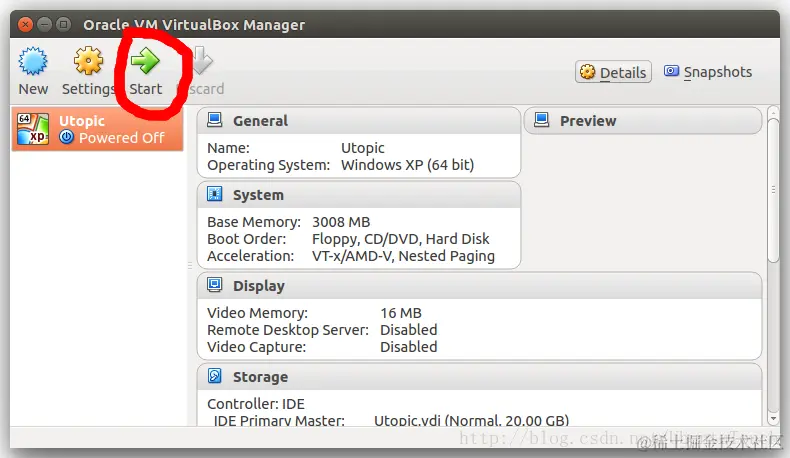Click 'VT-x/AMD-V, Nested Paging' acceleration text

pyautogui.click(x=403, y=256)
